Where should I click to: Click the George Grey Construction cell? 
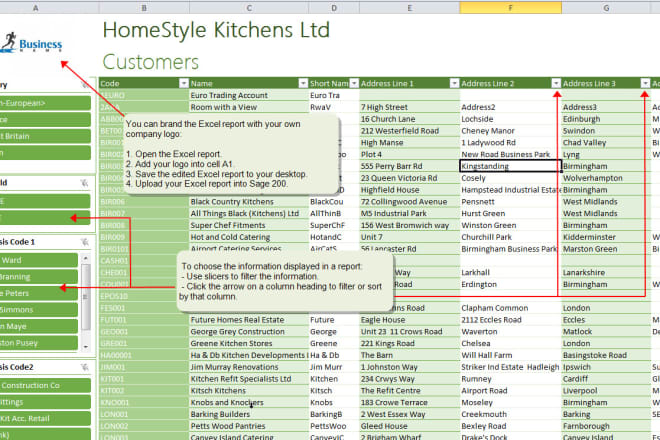coord(249,331)
